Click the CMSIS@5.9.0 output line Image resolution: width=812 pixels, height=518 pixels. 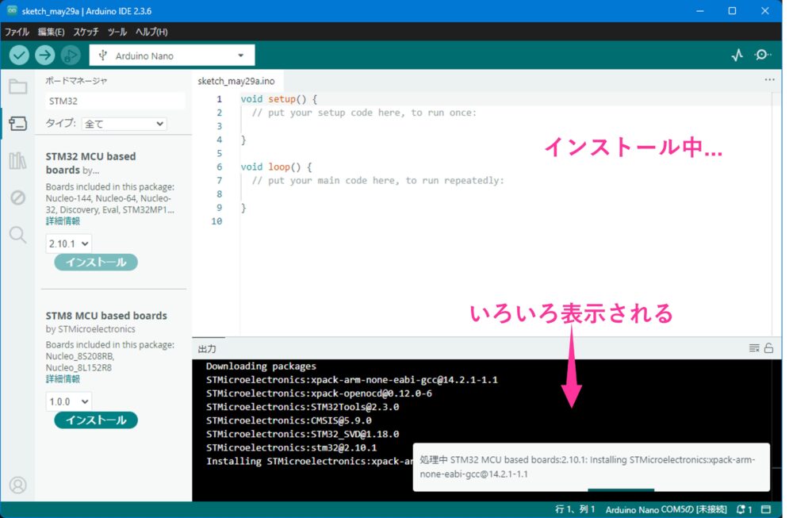pos(289,420)
